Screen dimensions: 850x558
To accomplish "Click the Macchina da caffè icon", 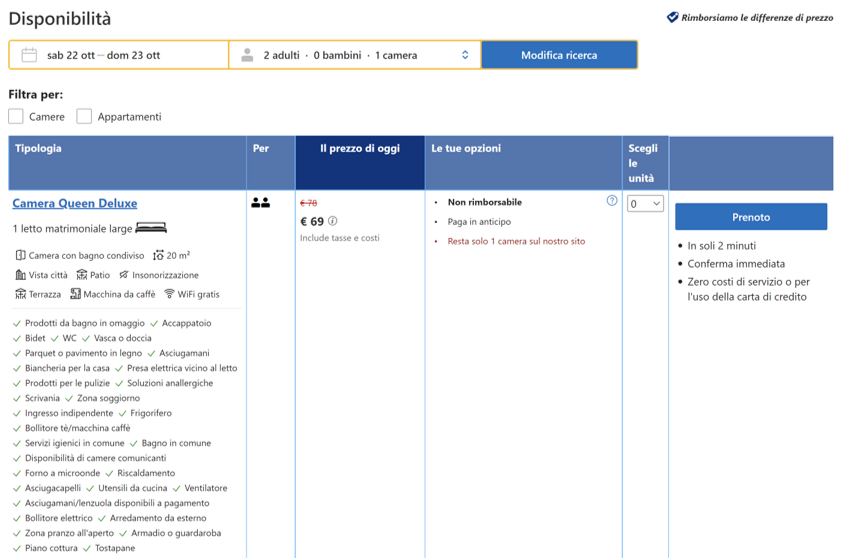I will tap(75, 294).
